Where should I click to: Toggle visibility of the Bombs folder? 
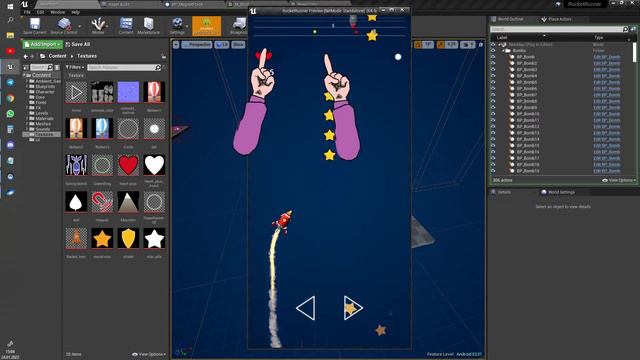click(493, 51)
